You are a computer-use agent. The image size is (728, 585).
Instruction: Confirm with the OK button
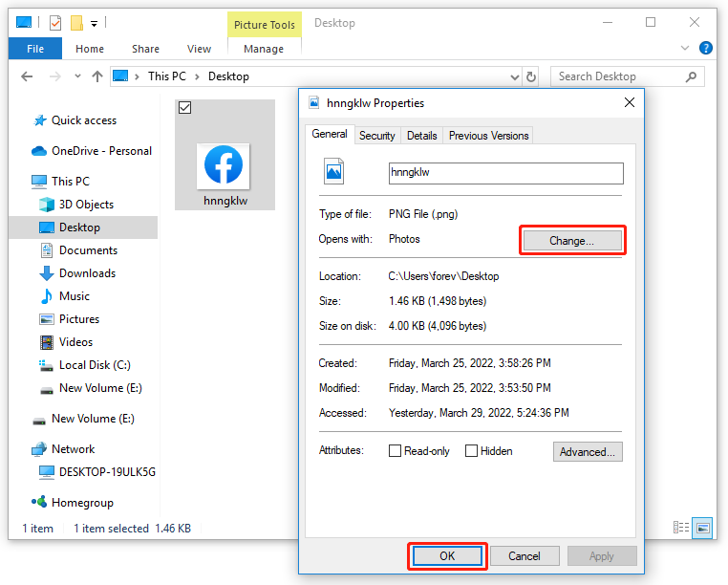coord(447,556)
